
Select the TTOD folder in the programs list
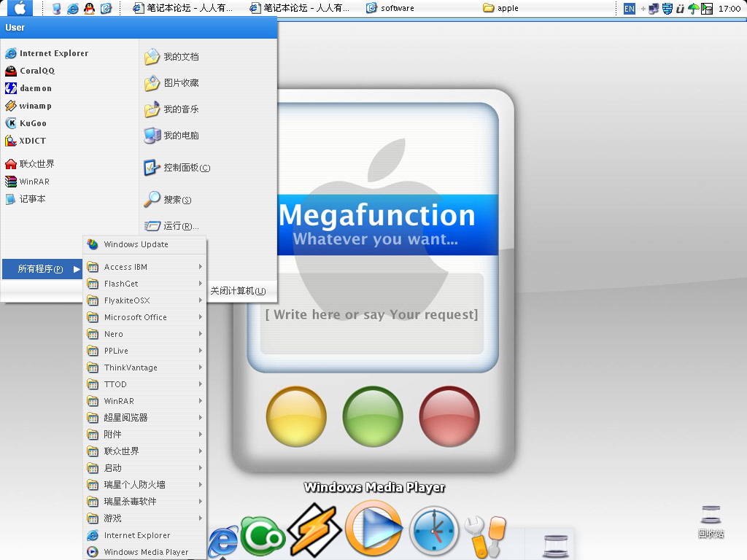click(x=145, y=384)
